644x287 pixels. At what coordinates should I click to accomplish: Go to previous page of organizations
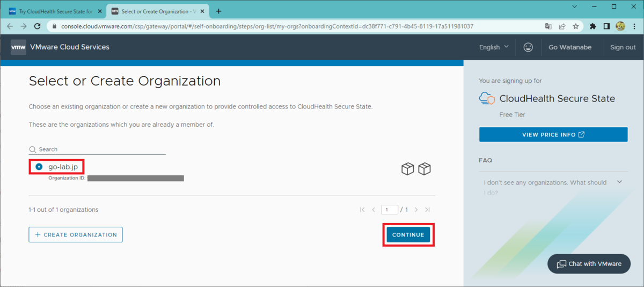[374, 210]
